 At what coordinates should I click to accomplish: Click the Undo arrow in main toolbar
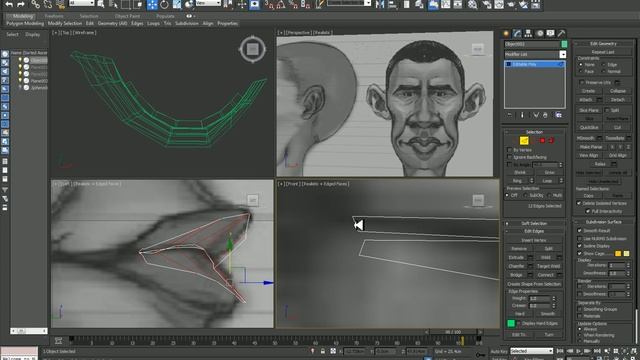click(9, 4)
